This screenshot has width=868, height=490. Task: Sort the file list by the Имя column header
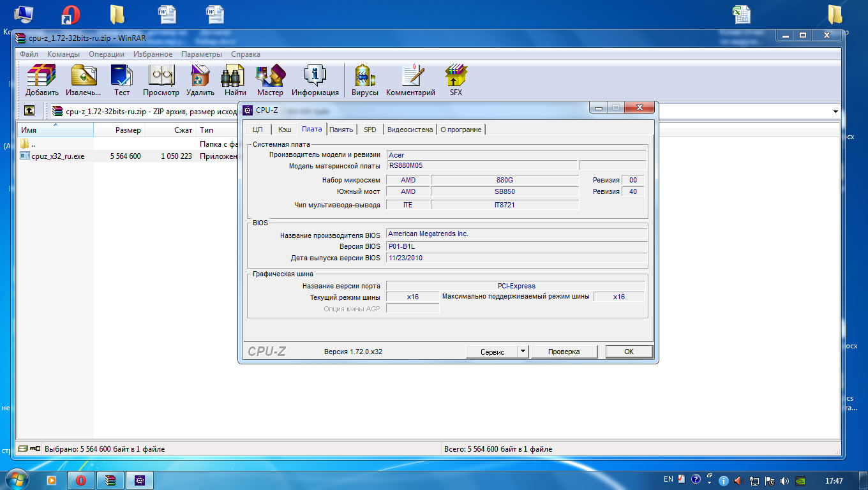56,130
